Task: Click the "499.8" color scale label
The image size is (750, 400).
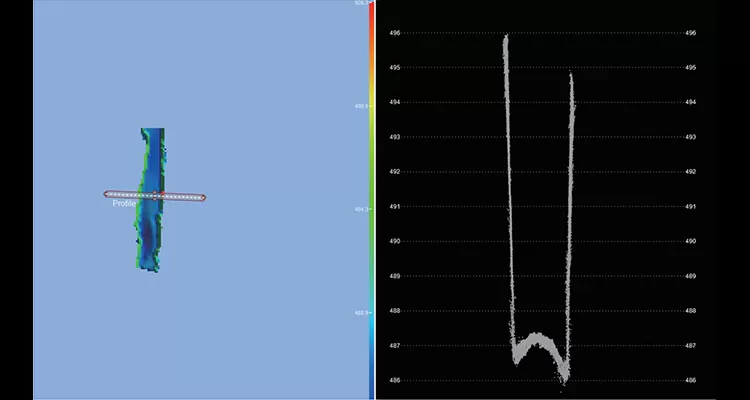Action: 361,106
